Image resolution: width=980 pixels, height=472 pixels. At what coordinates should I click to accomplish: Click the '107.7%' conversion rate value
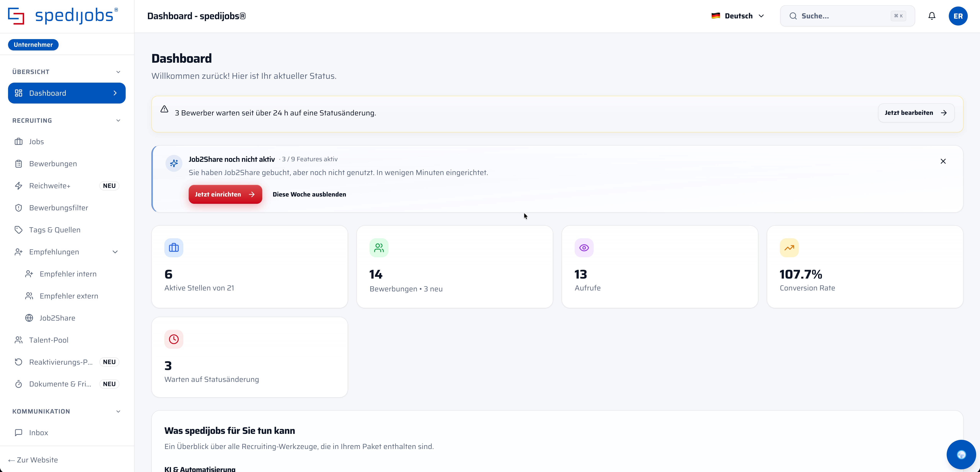(x=801, y=274)
